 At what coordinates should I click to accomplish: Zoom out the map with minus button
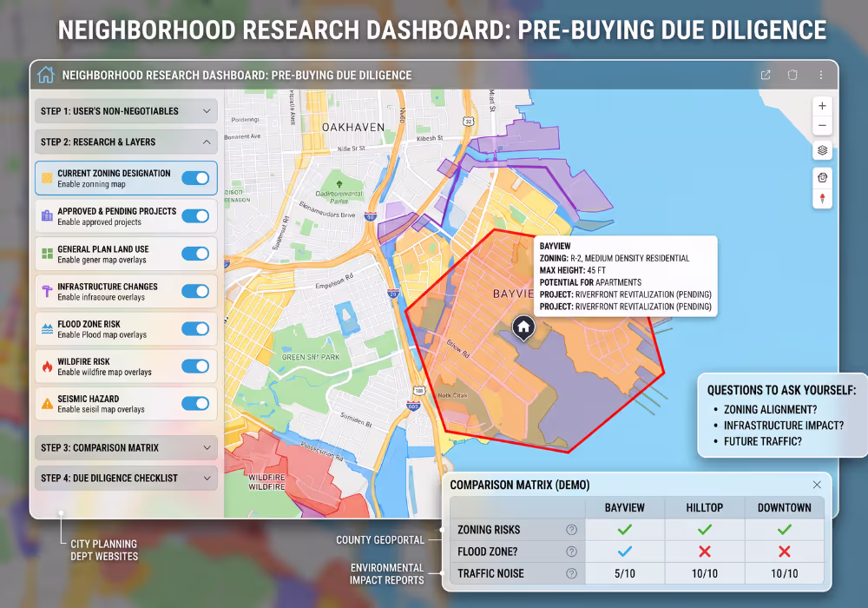(x=822, y=126)
